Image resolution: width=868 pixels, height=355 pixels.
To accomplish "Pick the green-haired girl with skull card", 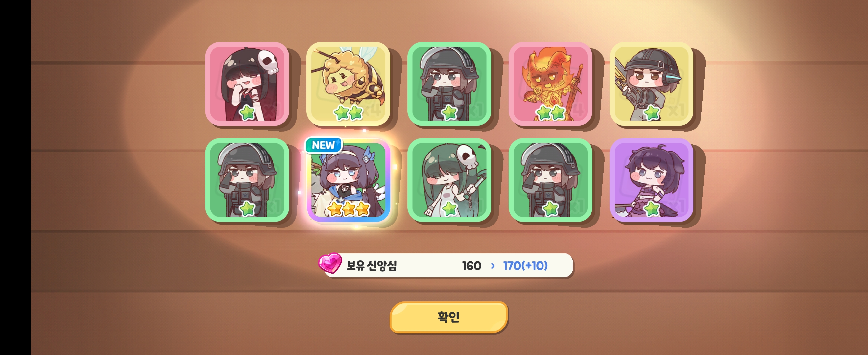I will [x=449, y=180].
